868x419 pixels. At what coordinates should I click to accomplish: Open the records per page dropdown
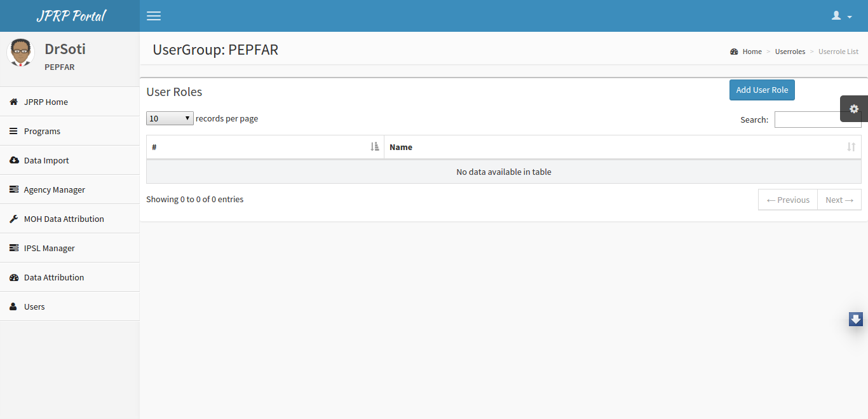(170, 118)
